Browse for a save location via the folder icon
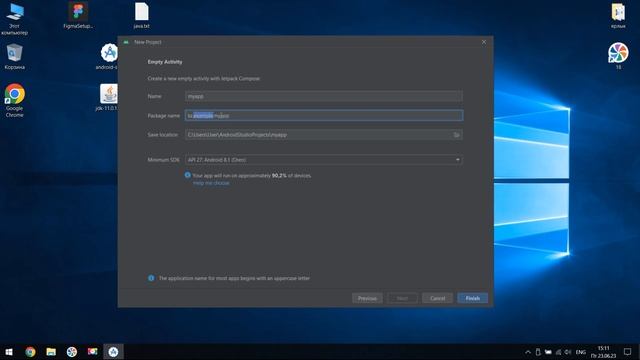This screenshot has width=640, height=360. [x=456, y=135]
